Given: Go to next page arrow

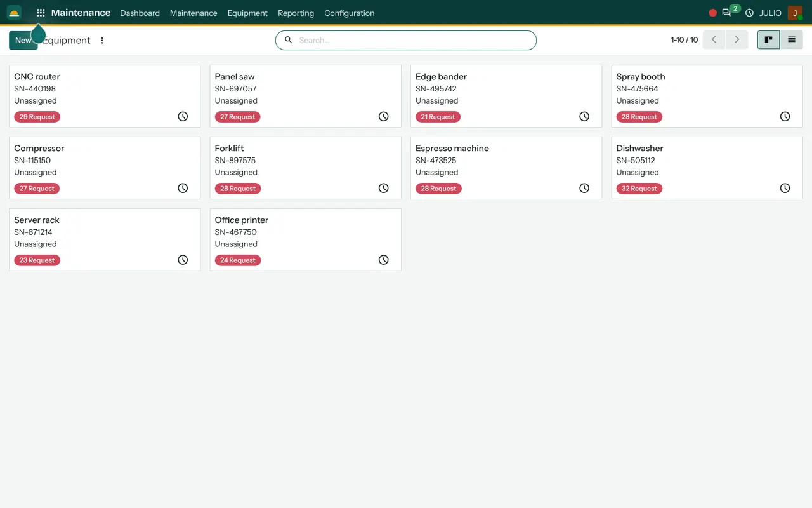Looking at the screenshot, I should [737, 40].
